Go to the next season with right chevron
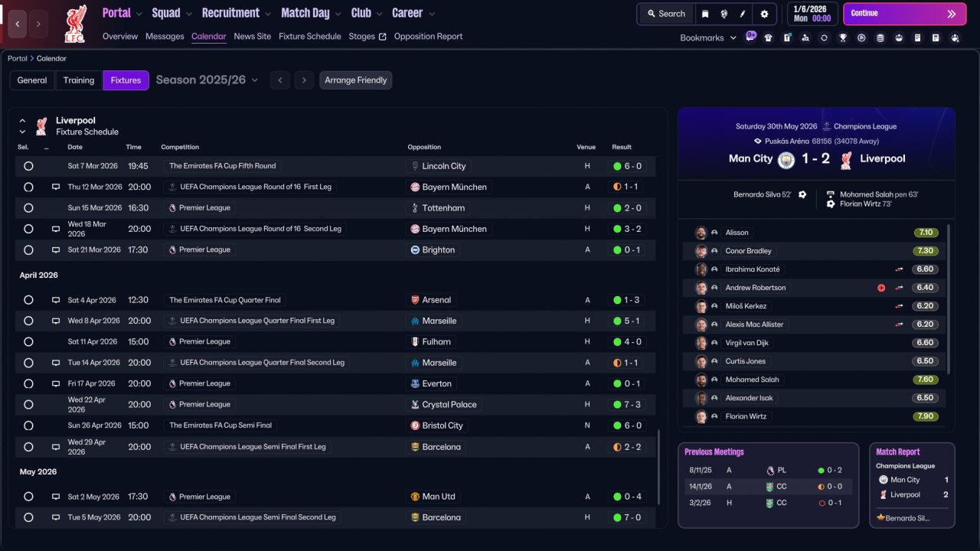The height and width of the screenshot is (551, 980). click(305, 80)
